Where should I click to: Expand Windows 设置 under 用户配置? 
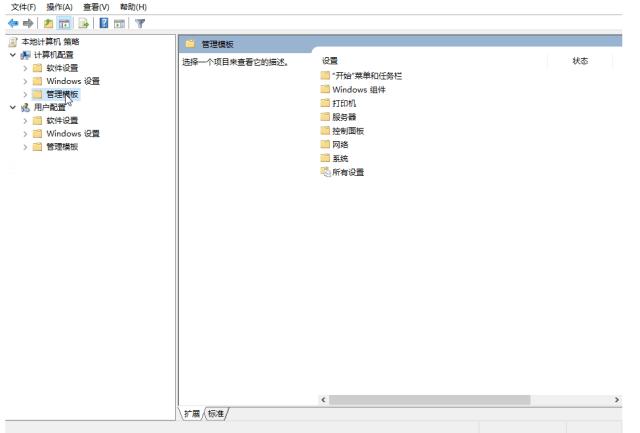(x=25, y=133)
